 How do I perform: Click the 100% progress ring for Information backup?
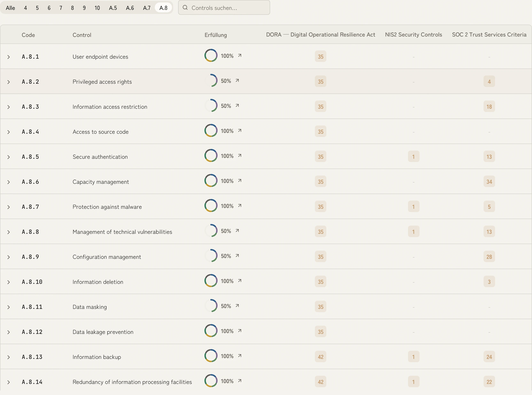pos(211,356)
